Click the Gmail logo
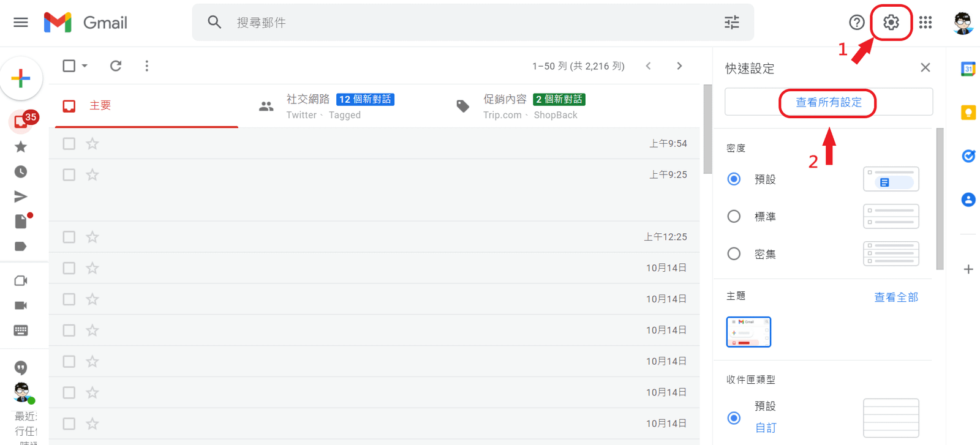The width and height of the screenshot is (980, 445). click(x=86, y=23)
